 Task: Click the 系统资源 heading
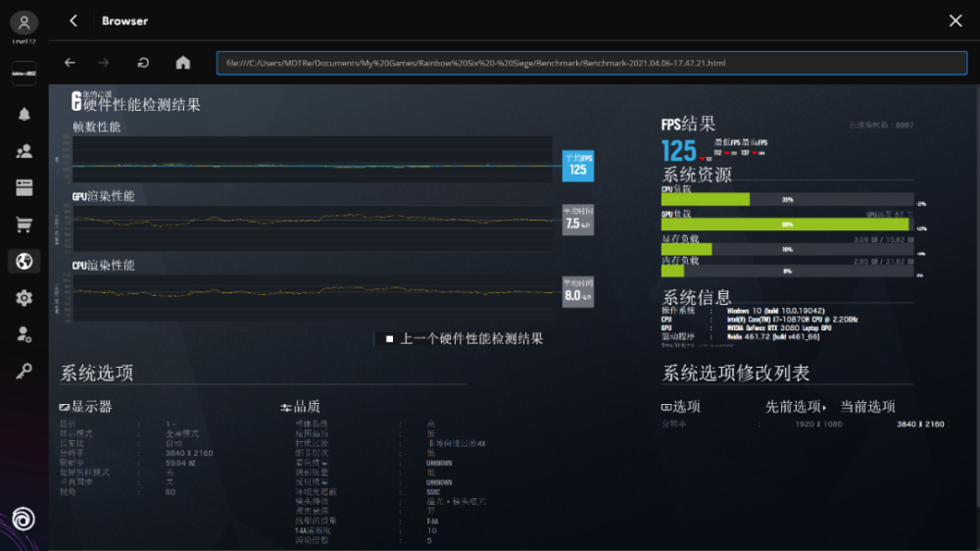coord(696,175)
